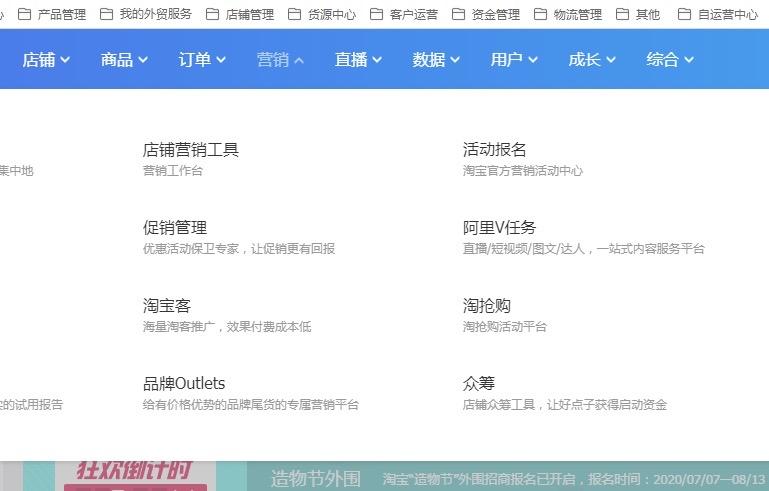Expand the 商品 navigation dropdown
Screen dimensions: 769x491
pos(124,60)
